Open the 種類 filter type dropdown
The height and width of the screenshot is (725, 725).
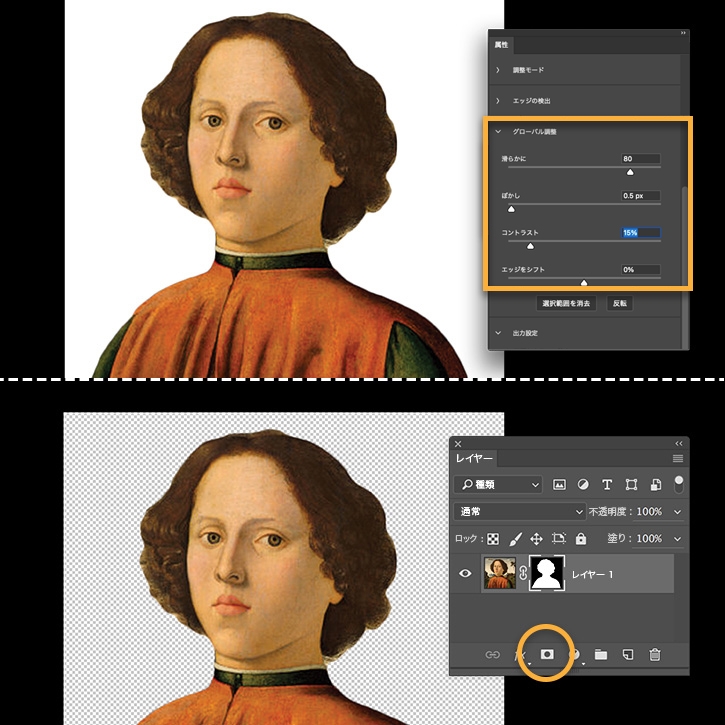pos(498,485)
